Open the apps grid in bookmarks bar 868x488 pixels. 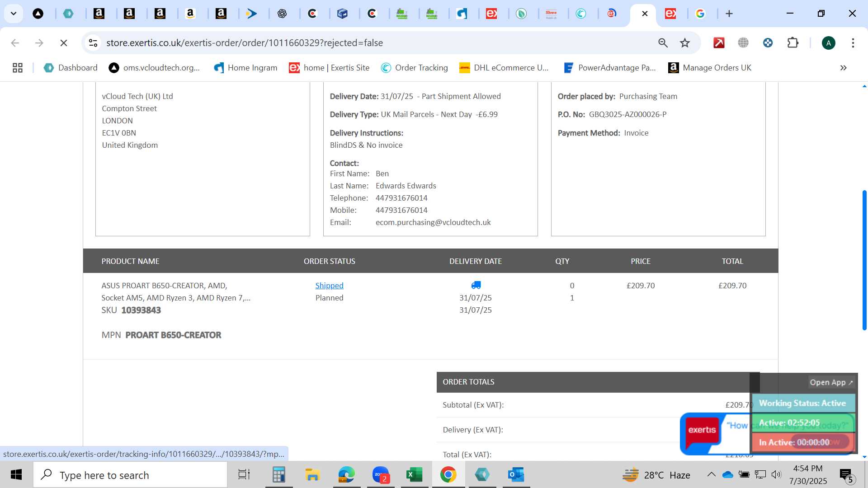pos(18,68)
